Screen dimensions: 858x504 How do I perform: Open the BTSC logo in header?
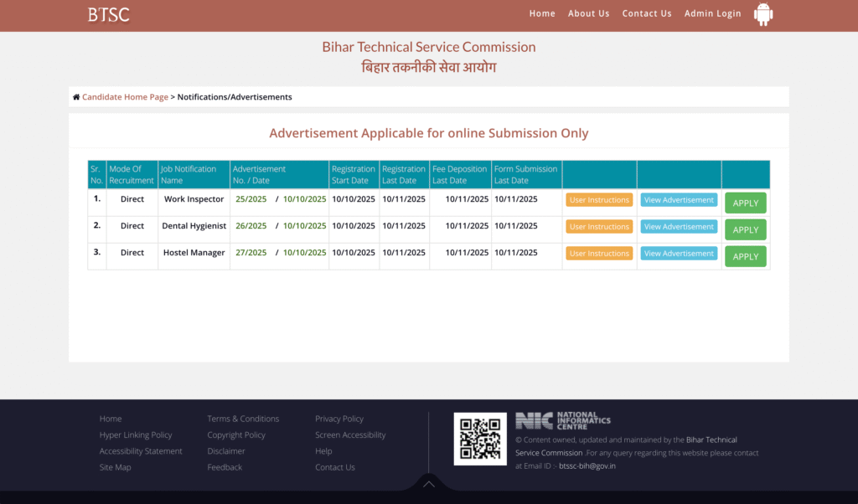coord(109,14)
